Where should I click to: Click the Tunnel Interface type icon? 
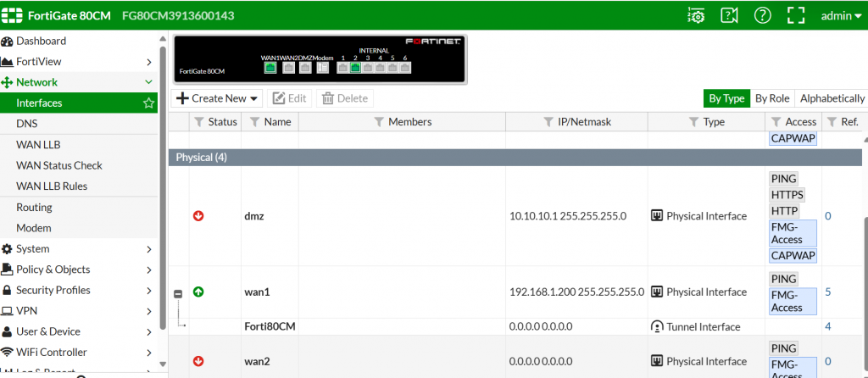657,326
